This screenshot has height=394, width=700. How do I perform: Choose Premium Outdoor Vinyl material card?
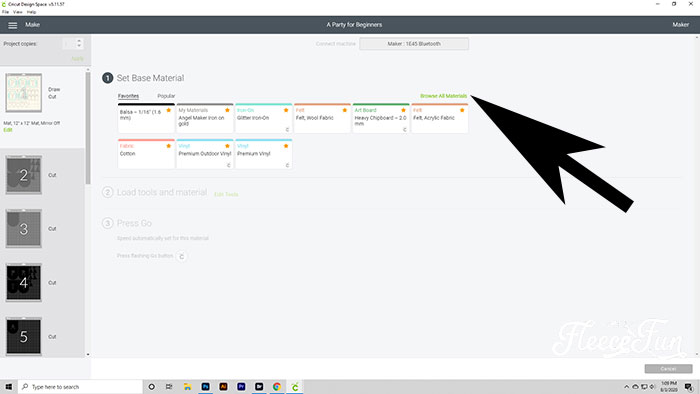coord(205,154)
